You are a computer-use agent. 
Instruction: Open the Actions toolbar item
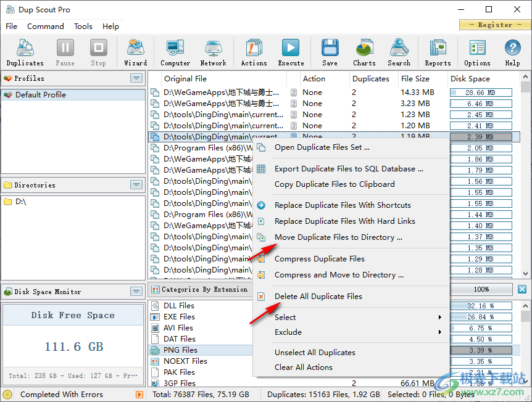[254, 52]
